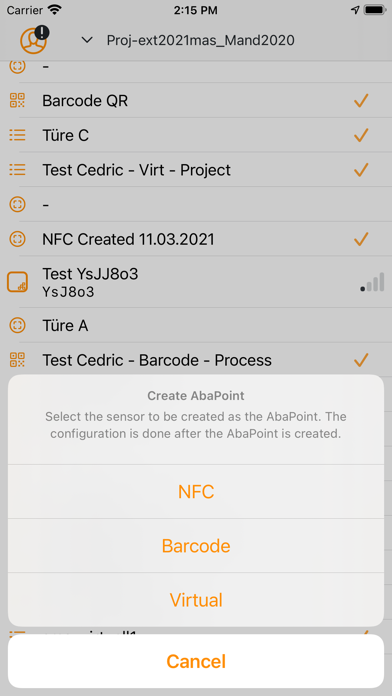Viewport: 392px width, 696px height.
Task: Open the Proj-ext2021mas_Mand2020 project dropdown
Action: [200, 40]
